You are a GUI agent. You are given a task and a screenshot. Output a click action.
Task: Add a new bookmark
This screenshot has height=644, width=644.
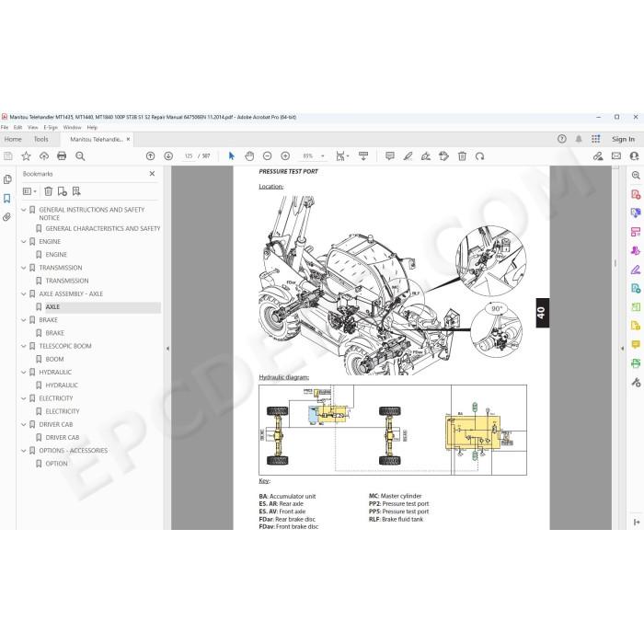[62, 191]
